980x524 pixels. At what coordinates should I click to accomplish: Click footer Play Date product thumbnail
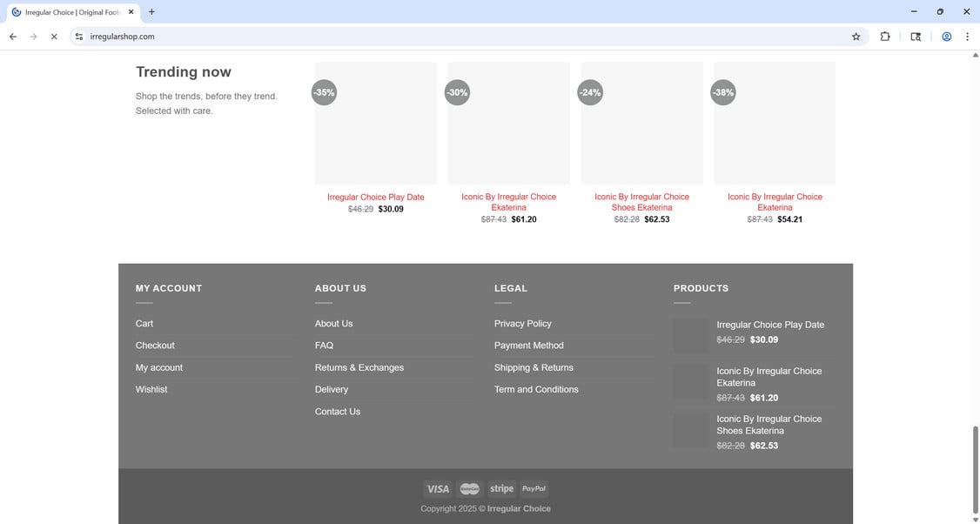point(691,335)
